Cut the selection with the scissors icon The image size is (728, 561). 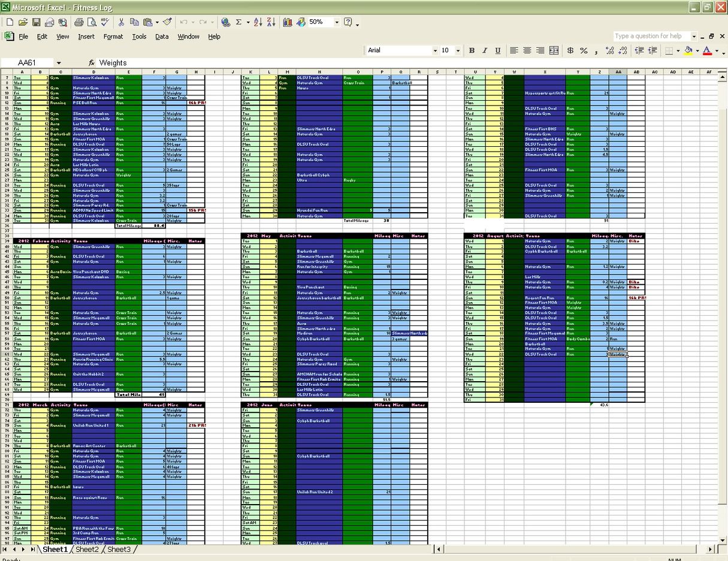121,22
